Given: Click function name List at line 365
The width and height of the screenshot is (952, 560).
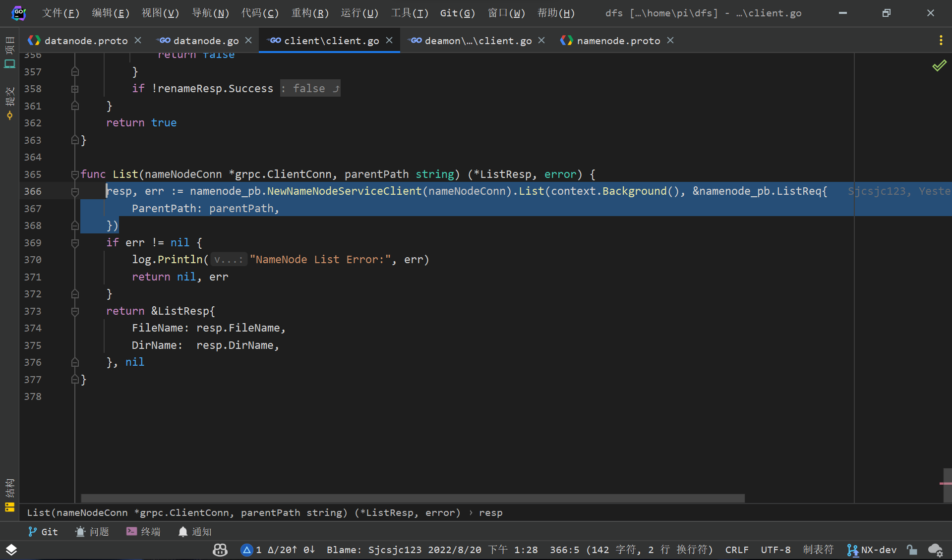Looking at the screenshot, I should (125, 174).
